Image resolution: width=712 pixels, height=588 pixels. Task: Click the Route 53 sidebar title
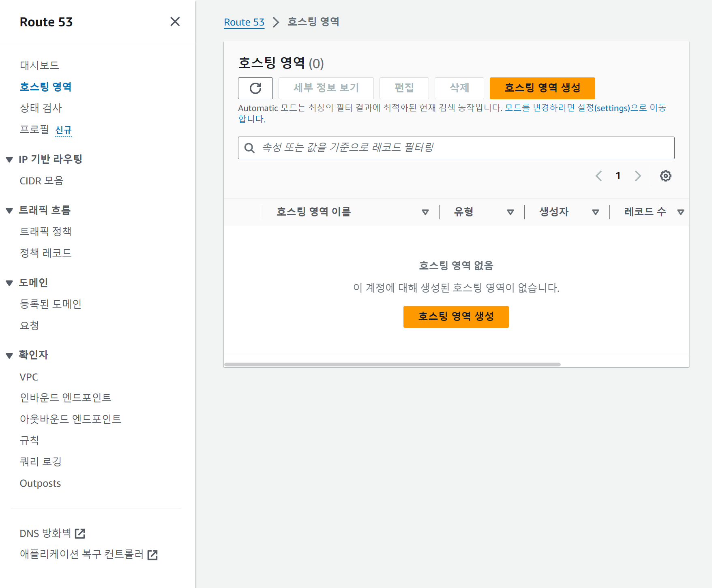[46, 22]
